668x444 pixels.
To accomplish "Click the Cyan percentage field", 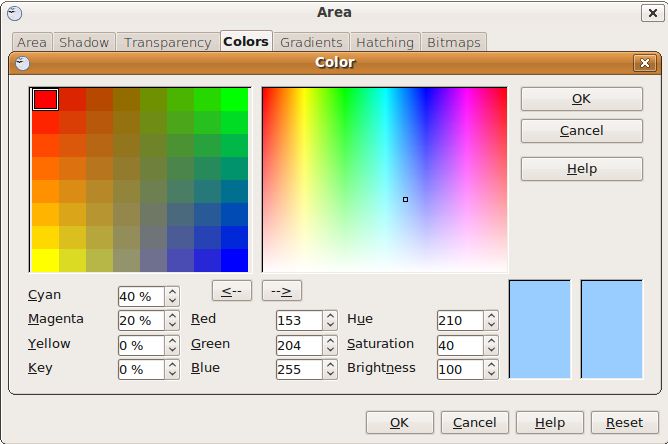I will [x=141, y=296].
